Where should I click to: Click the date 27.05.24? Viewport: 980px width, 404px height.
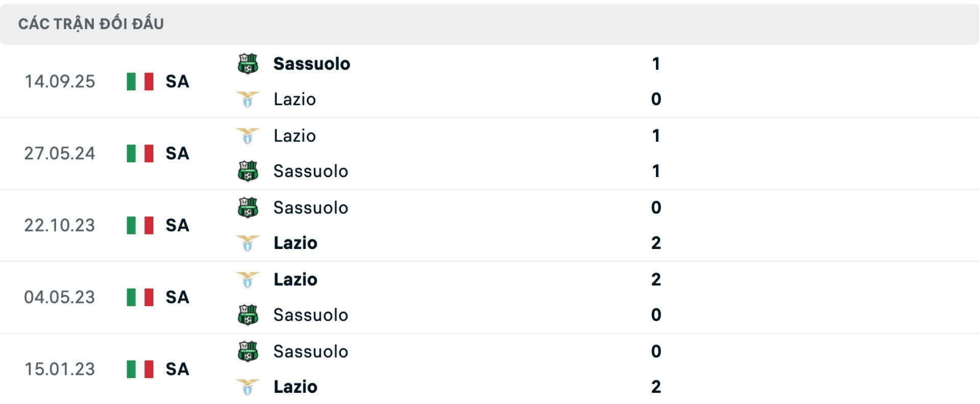pos(60,154)
